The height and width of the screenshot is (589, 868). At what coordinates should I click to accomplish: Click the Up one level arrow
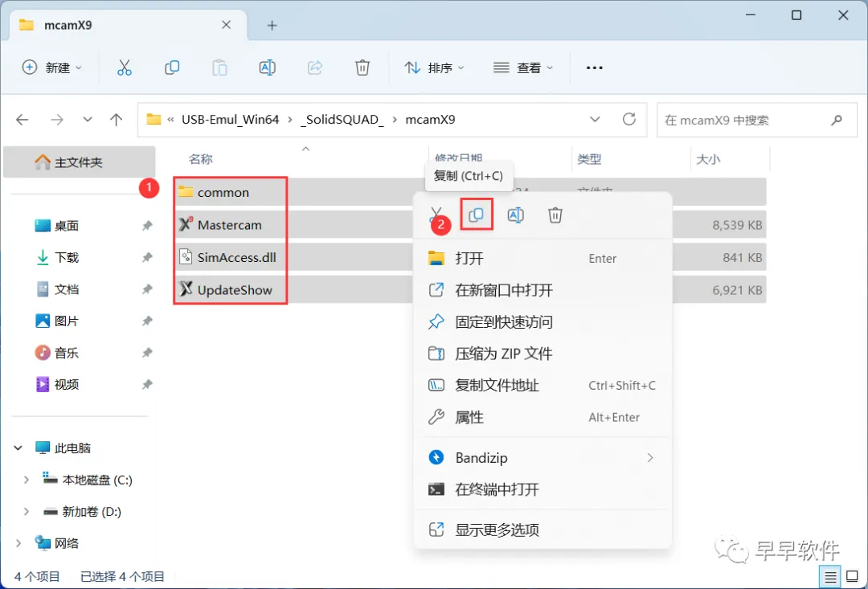(116, 120)
